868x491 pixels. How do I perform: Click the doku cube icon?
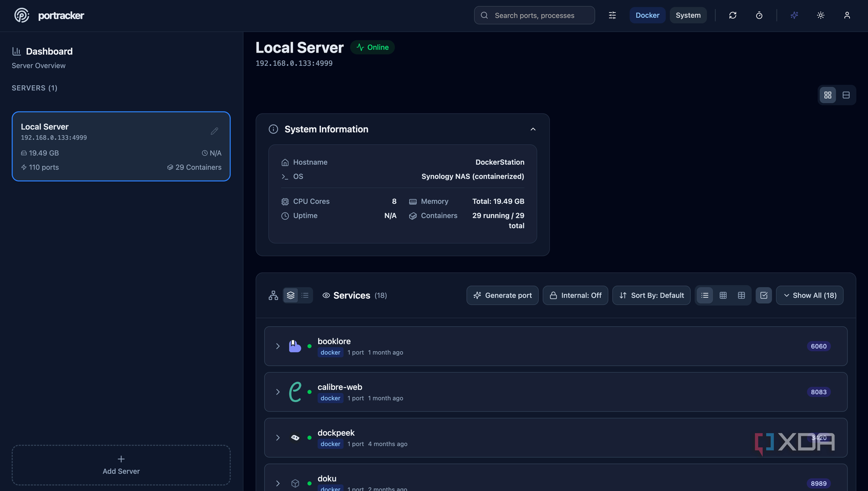(x=295, y=484)
